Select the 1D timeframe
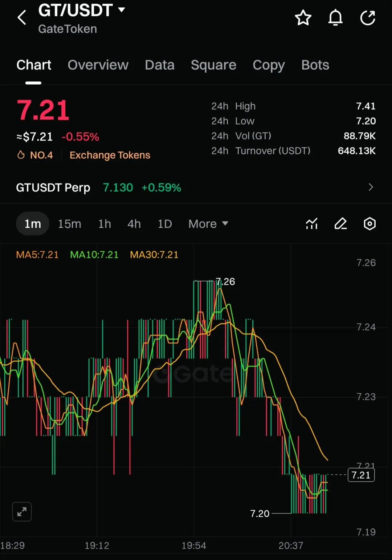The width and height of the screenshot is (392, 560). pos(164,224)
